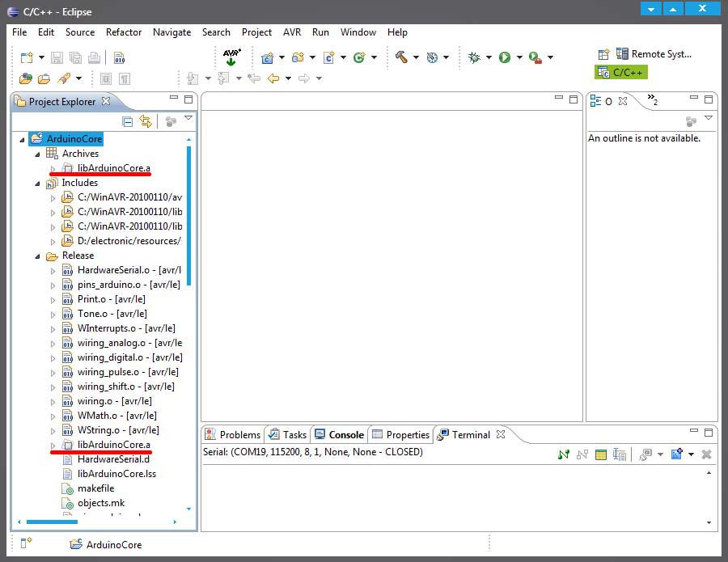The height and width of the screenshot is (562, 728).
Task: Click the New Class icon
Action: [359, 57]
